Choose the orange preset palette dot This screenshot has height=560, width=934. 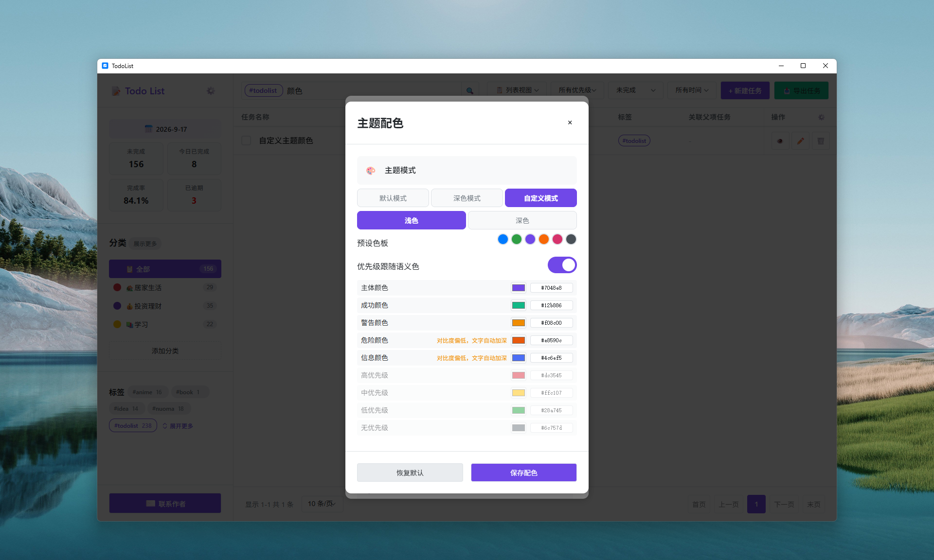[544, 239]
